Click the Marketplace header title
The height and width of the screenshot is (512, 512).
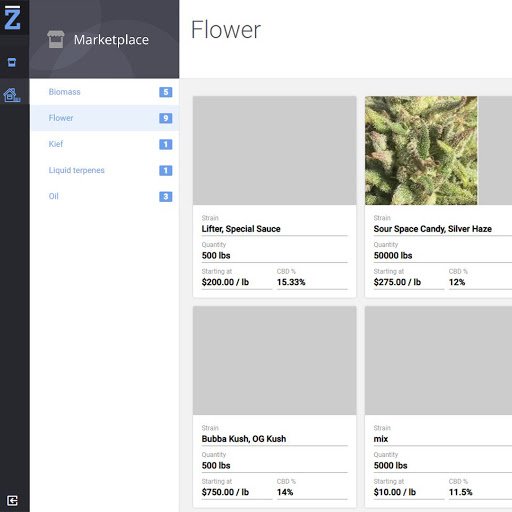[111, 40]
